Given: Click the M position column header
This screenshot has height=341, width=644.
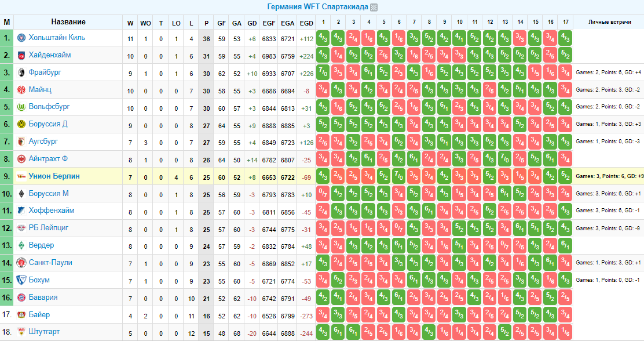Looking at the screenshot, I should tap(6, 23).
